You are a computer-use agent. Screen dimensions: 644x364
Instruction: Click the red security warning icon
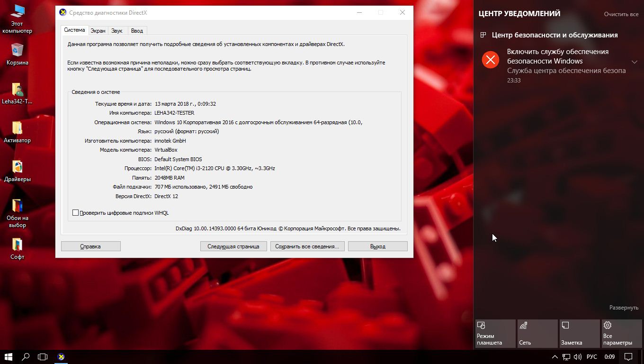491,60
